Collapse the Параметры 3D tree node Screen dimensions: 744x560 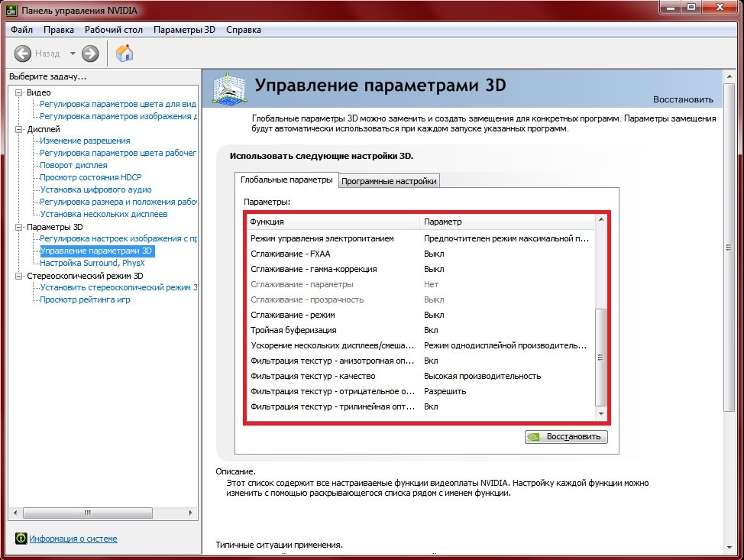click(18, 227)
